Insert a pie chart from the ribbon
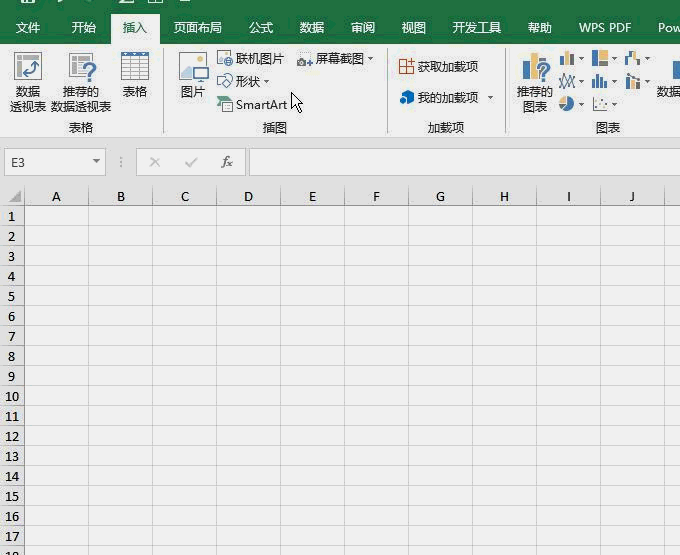The height and width of the screenshot is (555, 680). [x=568, y=104]
